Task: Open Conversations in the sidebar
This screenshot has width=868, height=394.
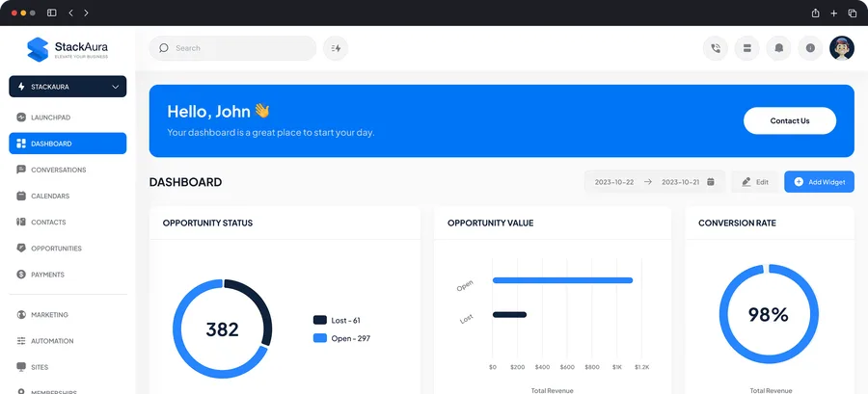Action: pos(68,170)
